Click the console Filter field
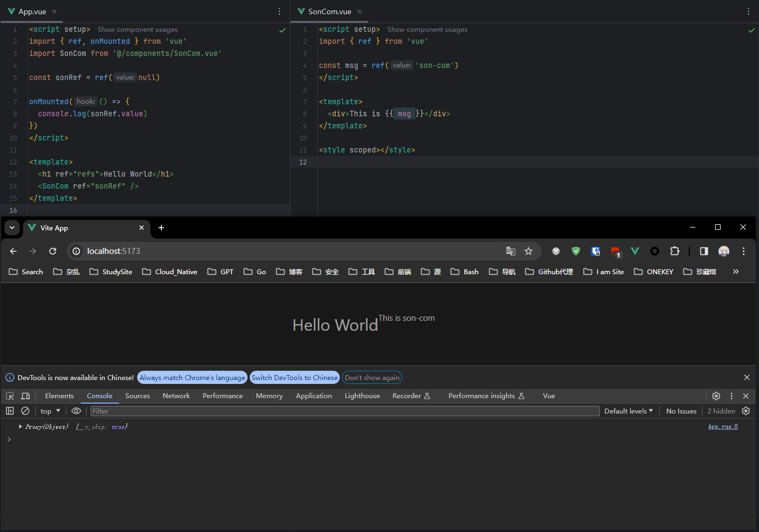Image resolution: width=759 pixels, height=532 pixels. 345,411
